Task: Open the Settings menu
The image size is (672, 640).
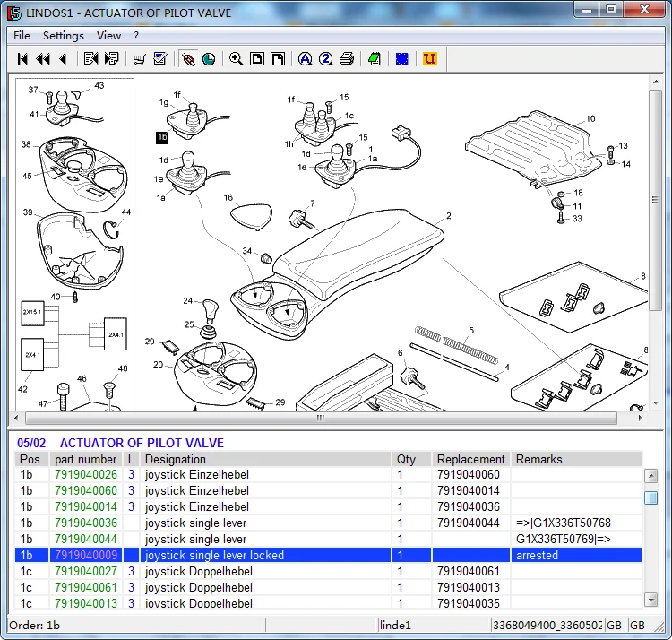Action: pos(64,36)
